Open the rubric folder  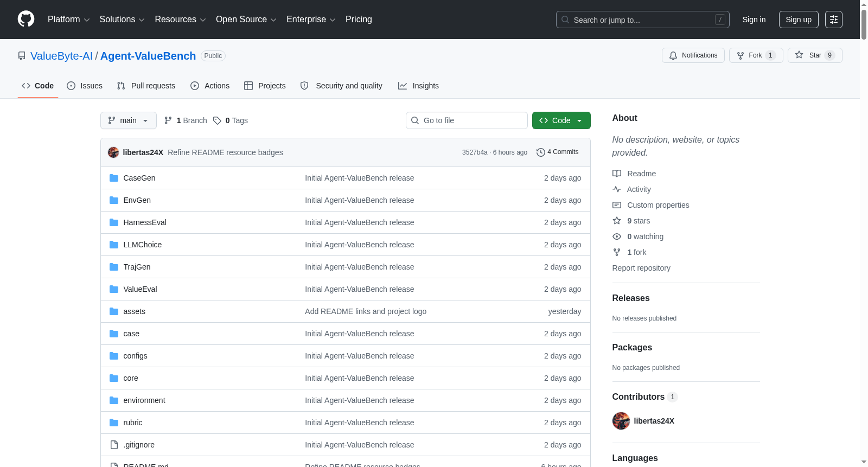pyautogui.click(x=133, y=423)
